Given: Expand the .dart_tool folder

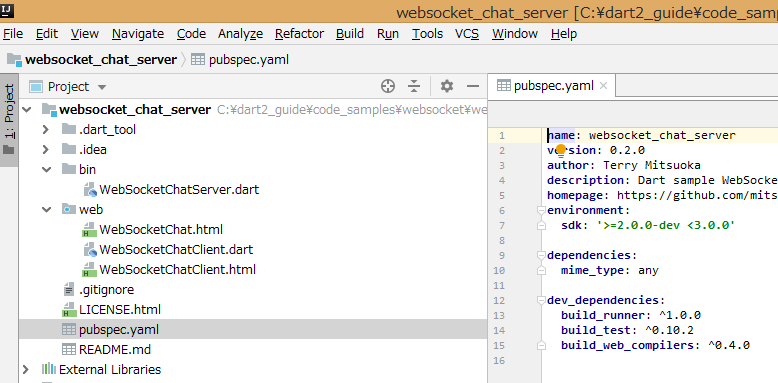Looking at the screenshot, I should (x=46, y=129).
